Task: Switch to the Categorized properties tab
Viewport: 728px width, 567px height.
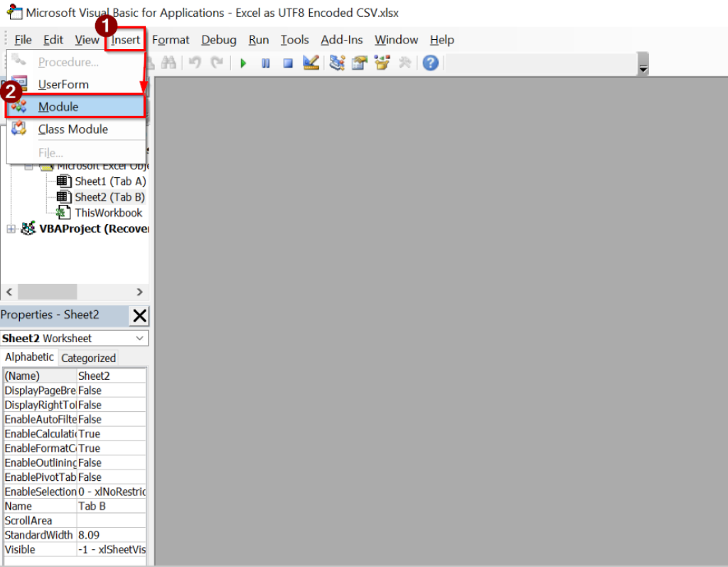Action: point(88,357)
